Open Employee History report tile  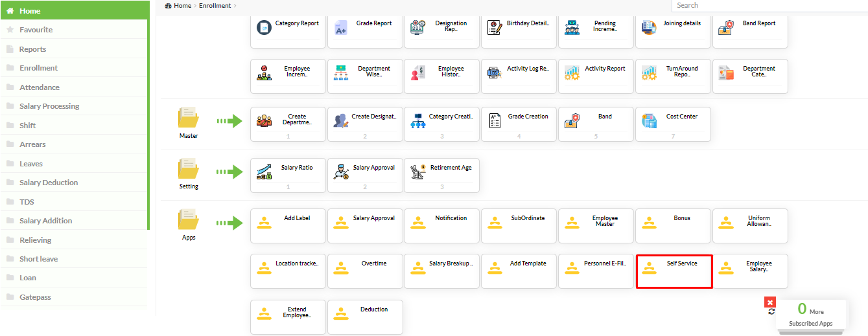(x=442, y=76)
